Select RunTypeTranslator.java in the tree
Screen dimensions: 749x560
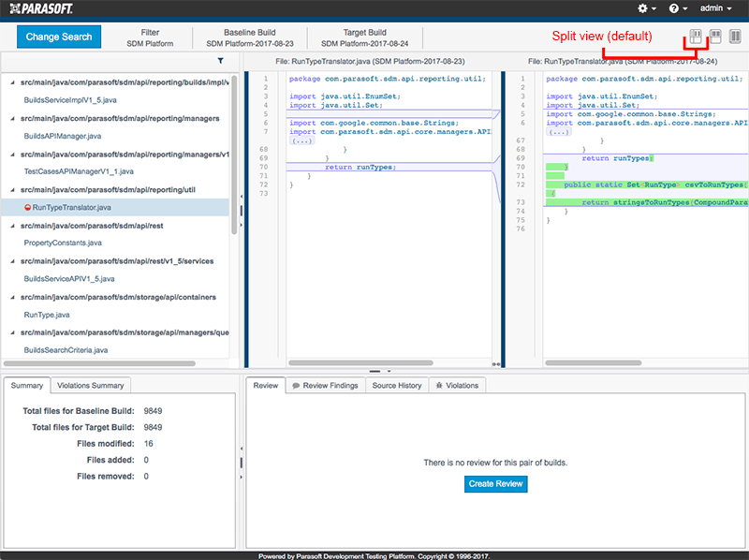[72, 207]
